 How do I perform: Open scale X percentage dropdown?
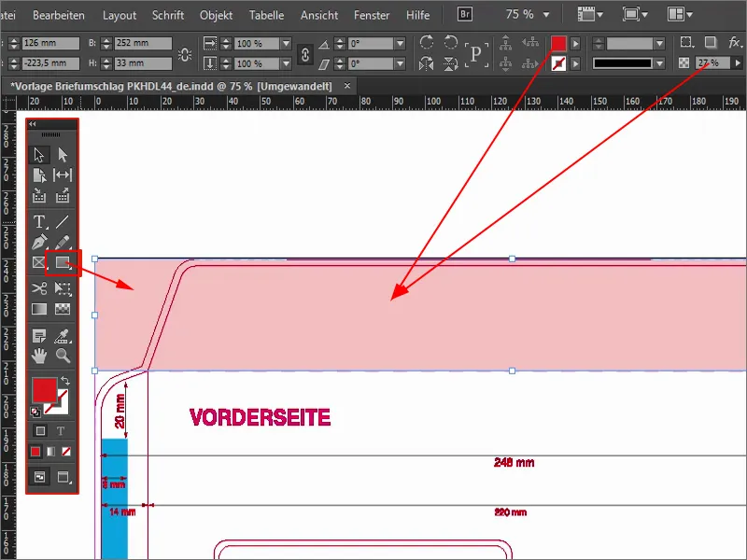pyautogui.click(x=286, y=43)
